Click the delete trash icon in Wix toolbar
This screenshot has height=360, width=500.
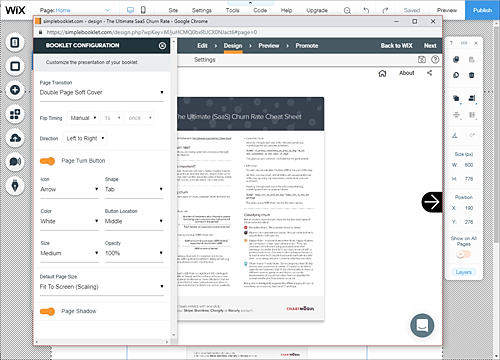[472, 75]
